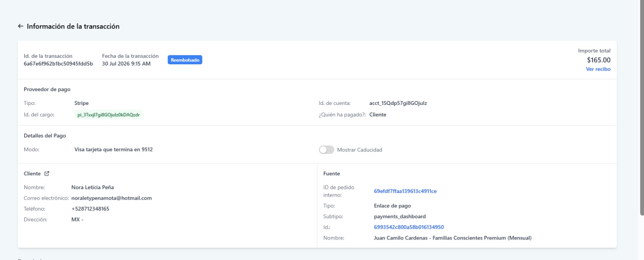Click the payer value Cliente
644x260 pixels.
click(x=378, y=115)
